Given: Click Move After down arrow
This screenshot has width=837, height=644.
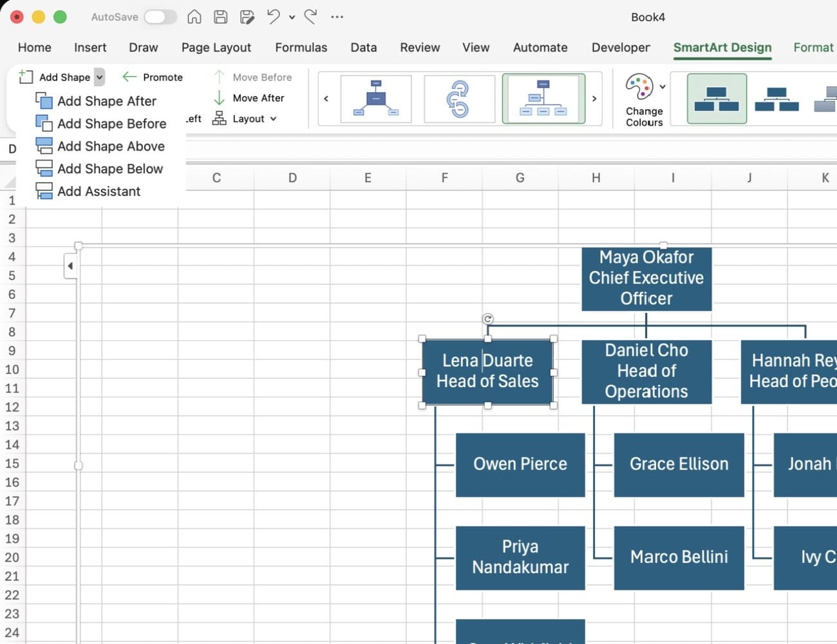Looking at the screenshot, I should click(x=248, y=98).
